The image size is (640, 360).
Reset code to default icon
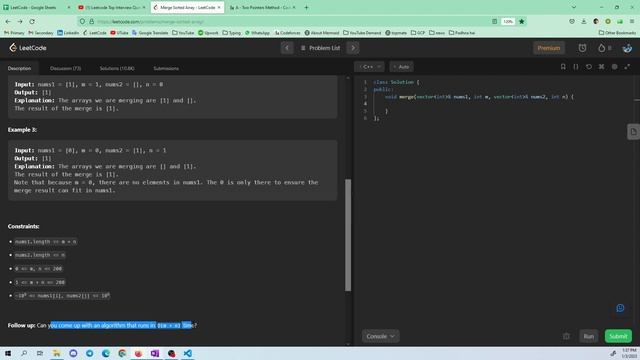(589, 67)
